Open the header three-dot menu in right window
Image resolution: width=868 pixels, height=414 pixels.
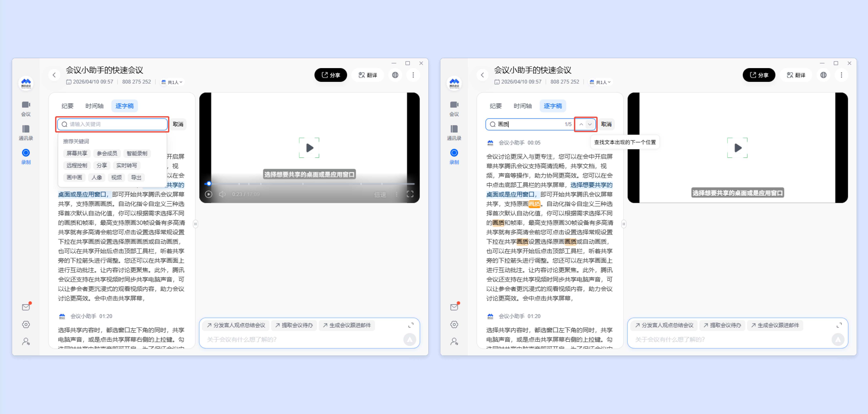[841, 75]
